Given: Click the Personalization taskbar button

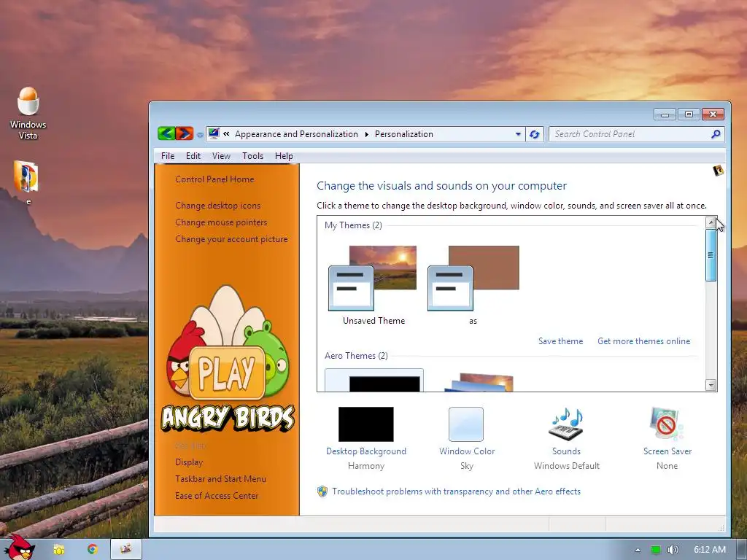Looking at the screenshot, I should coord(125,549).
